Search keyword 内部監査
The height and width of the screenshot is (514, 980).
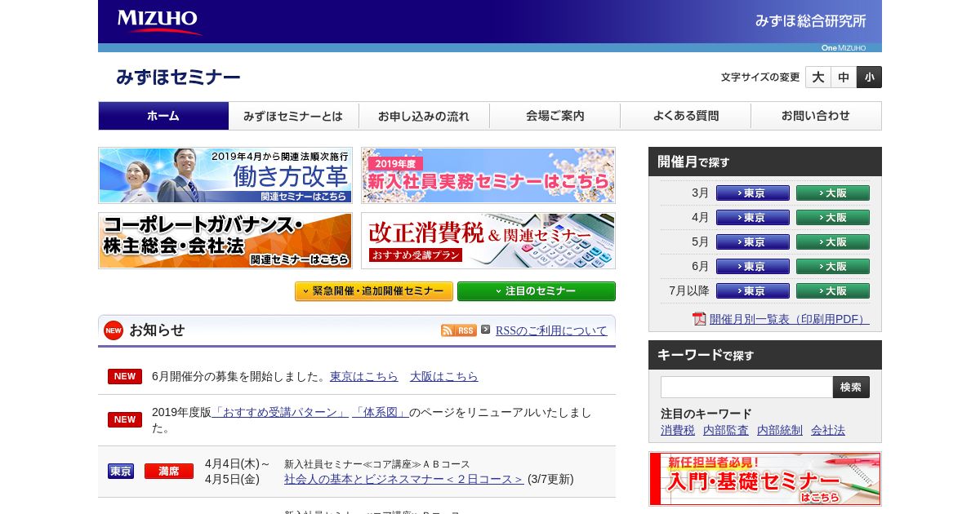click(x=726, y=430)
